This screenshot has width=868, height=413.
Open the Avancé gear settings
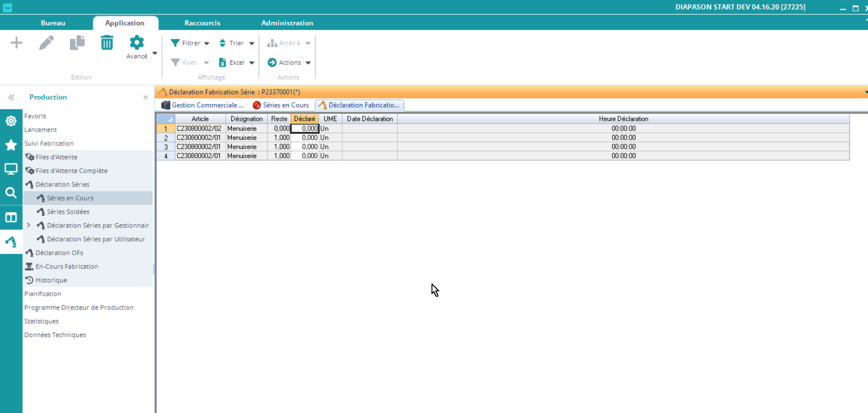(136, 47)
